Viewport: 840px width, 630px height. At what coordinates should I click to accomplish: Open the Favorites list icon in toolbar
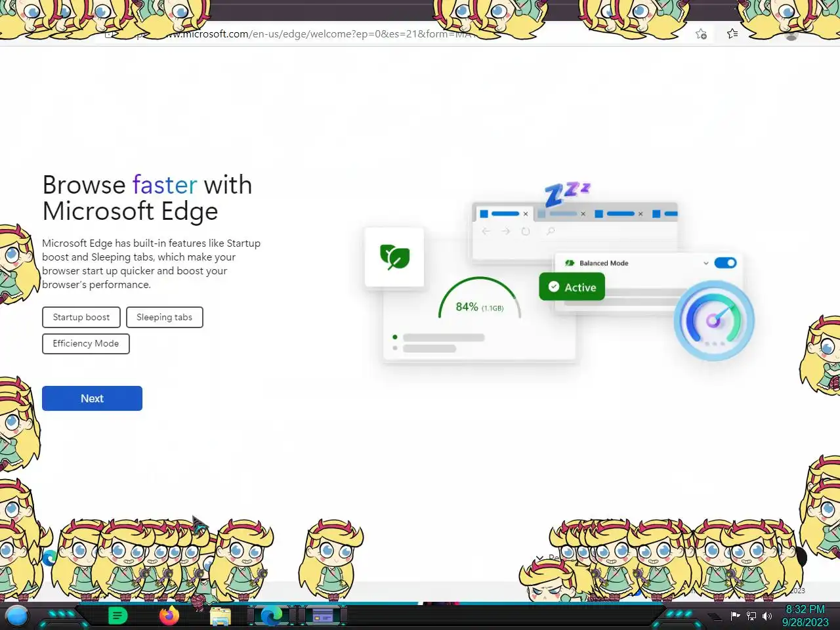pos(732,33)
